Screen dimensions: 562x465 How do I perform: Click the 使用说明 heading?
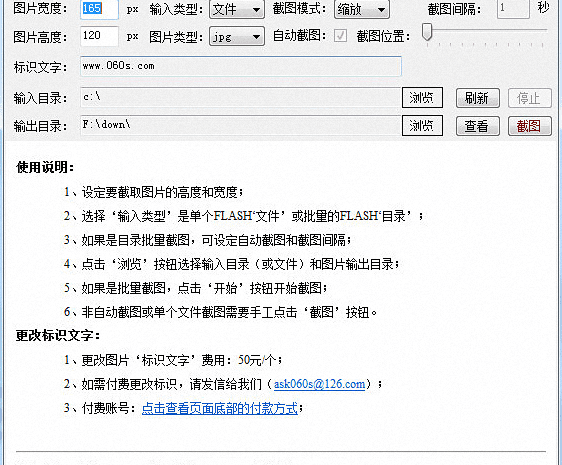click(45, 167)
